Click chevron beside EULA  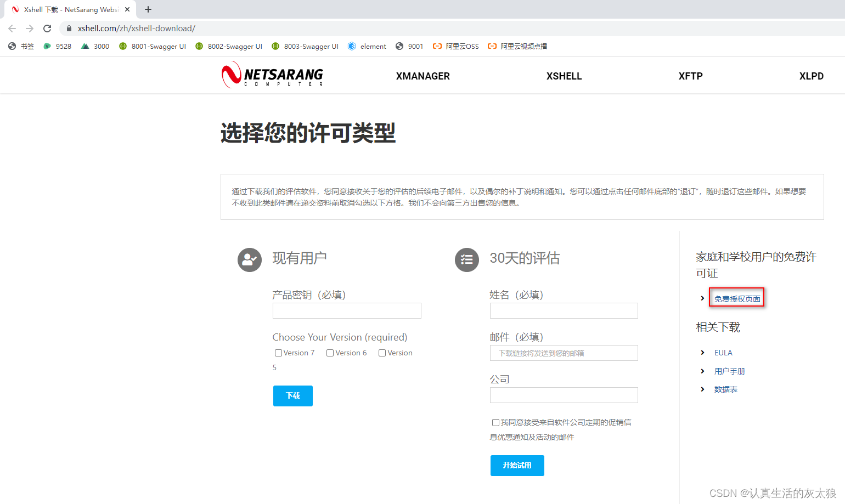coord(702,353)
